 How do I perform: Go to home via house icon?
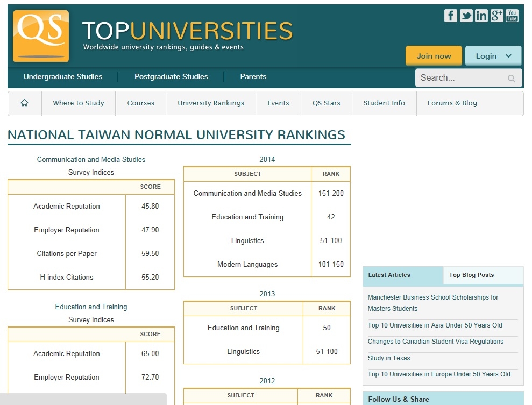point(24,103)
